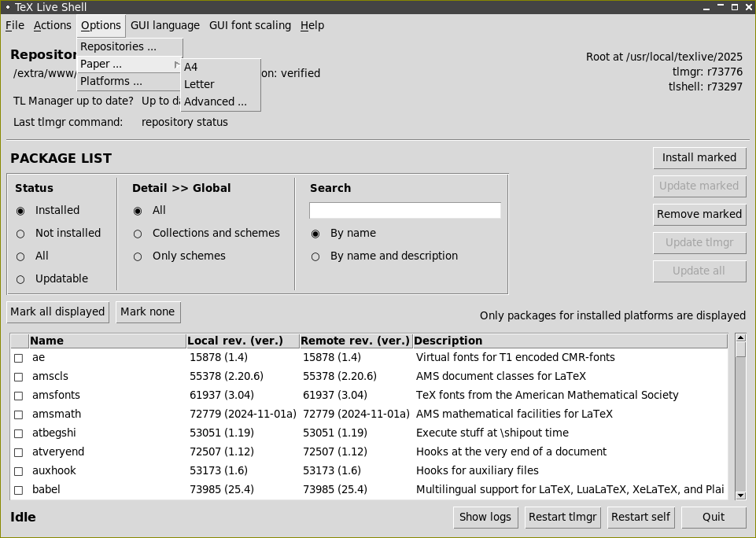Image resolution: width=756 pixels, height=538 pixels.
Task: Mark all displayed packages
Action: 57,311
